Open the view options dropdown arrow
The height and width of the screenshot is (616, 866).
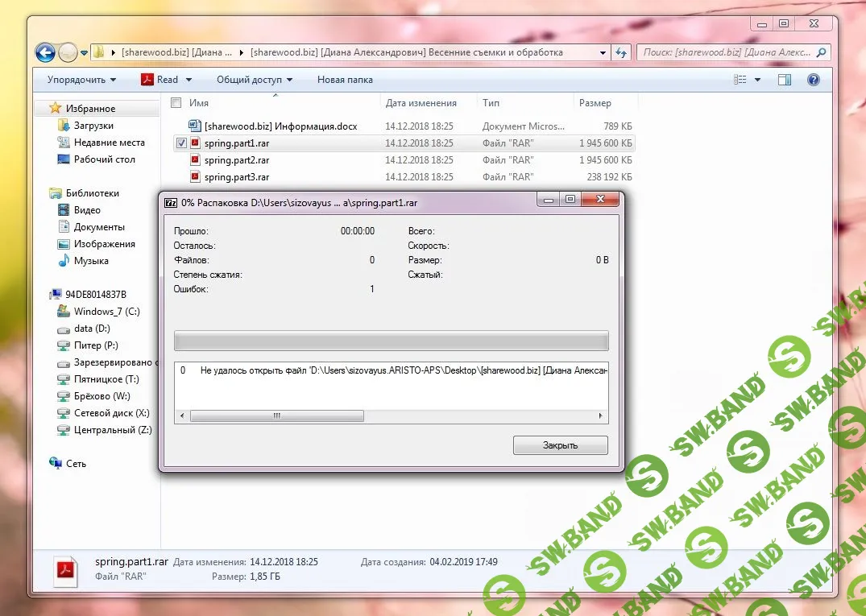pyautogui.click(x=758, y=80)
